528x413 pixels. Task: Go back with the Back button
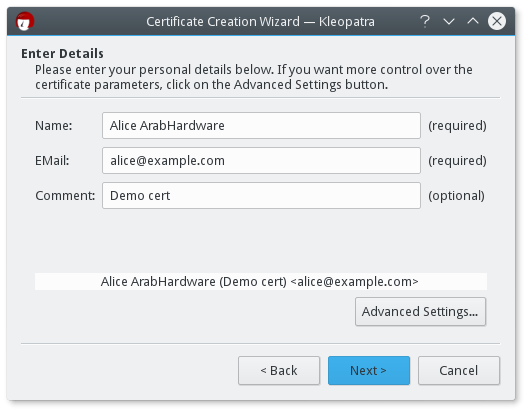[x=279, y=371]
